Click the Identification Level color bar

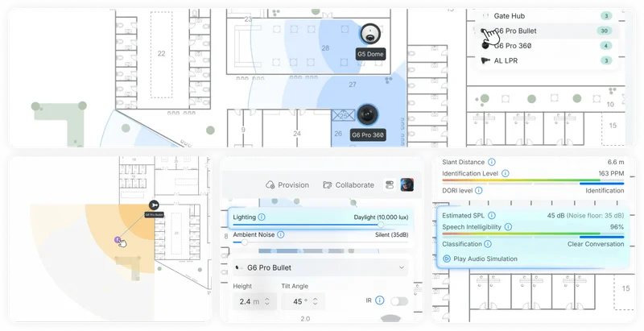pos(533,181)
